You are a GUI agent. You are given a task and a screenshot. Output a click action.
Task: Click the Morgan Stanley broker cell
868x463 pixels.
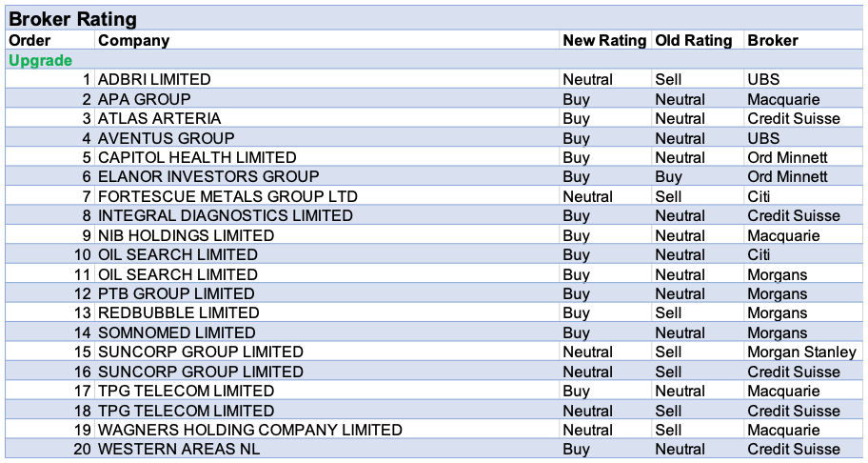pos(801,352)
